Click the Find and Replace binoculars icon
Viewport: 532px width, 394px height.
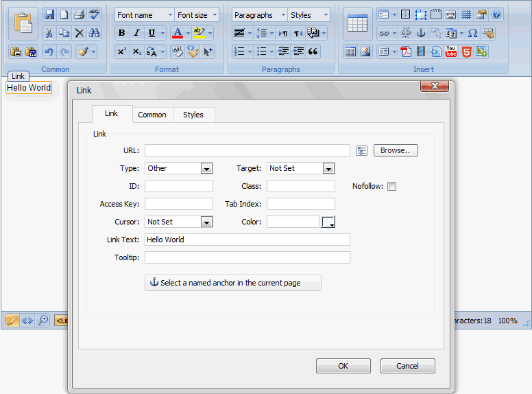tap(95, 33)
